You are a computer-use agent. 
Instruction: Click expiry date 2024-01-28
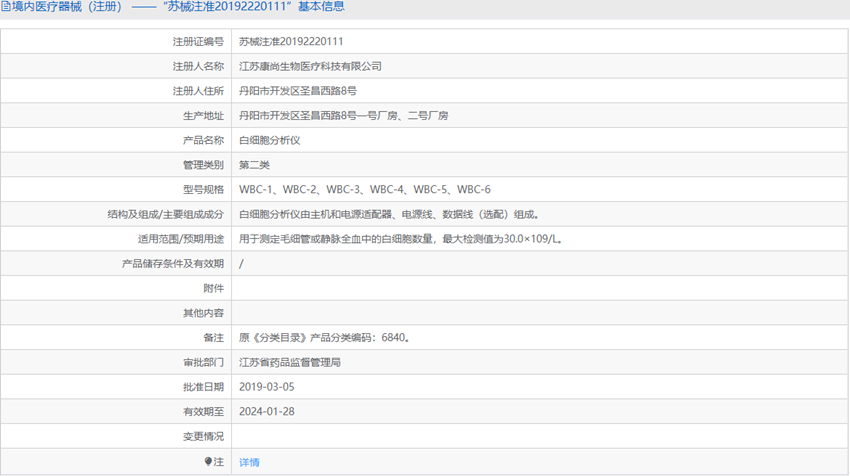267,412
